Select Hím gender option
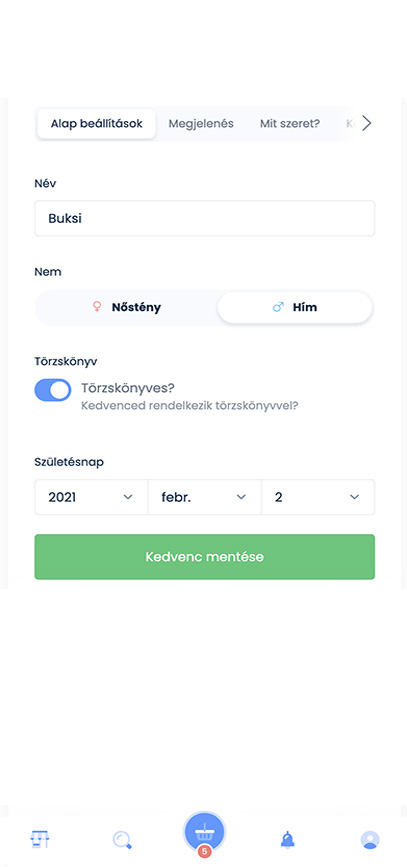The image size is (407, 867). pyautogui.click(x=295, y=307)
